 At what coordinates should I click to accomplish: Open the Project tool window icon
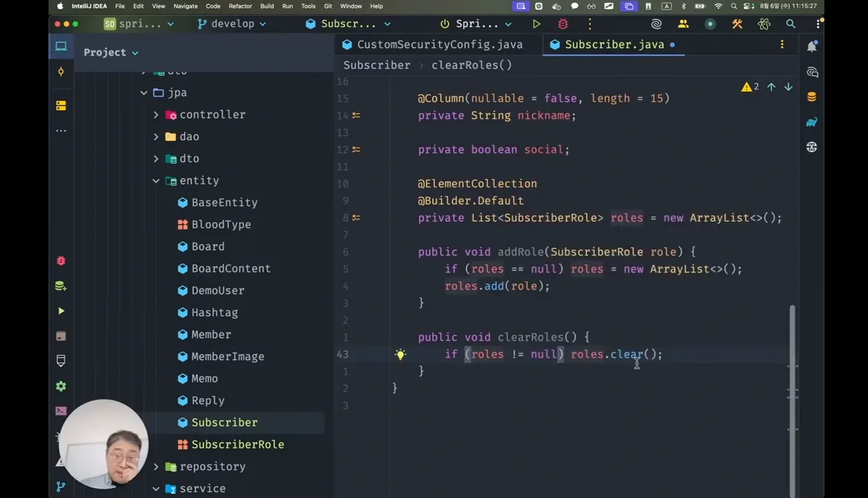pos(61,47)
